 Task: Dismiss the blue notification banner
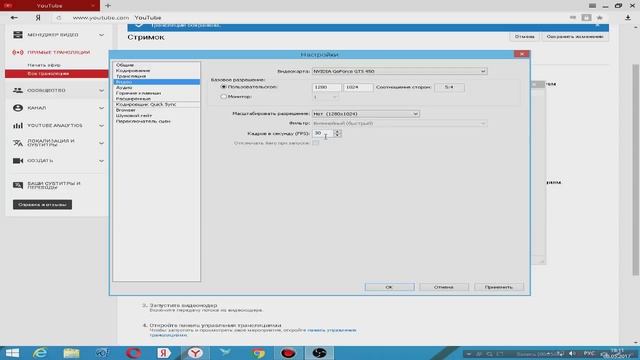coord(597,25)
